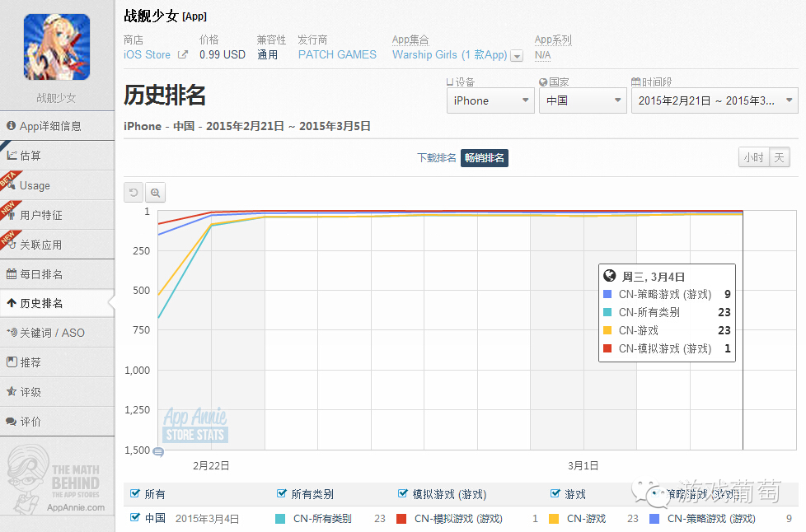Click the 通用 compatibility value
This screenshot has height=532, width=806.
tap(267, 55)
